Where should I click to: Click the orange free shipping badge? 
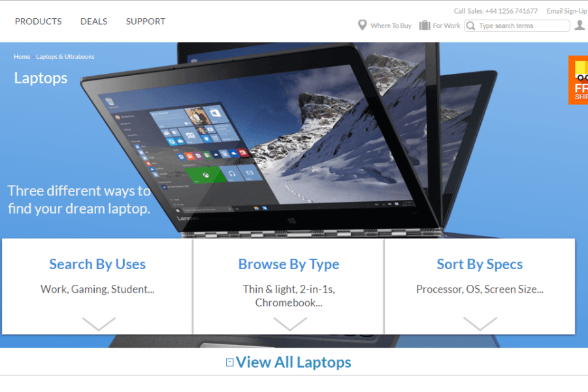[578, 80]
